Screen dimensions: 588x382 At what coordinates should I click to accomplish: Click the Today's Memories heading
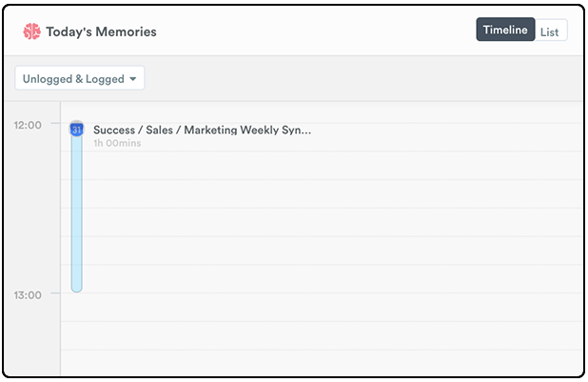click(x=101, y=32)
